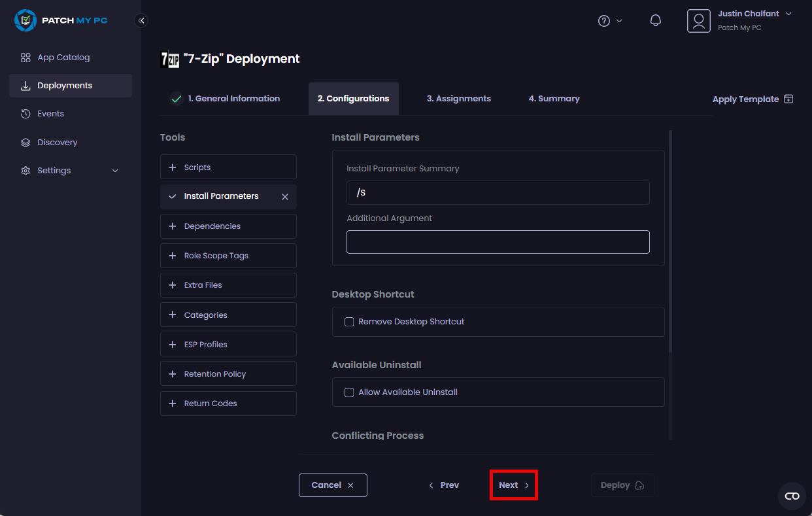Open the chat widget icon in corner
This screenshot has width=812, height=516.
click(792, 496)
